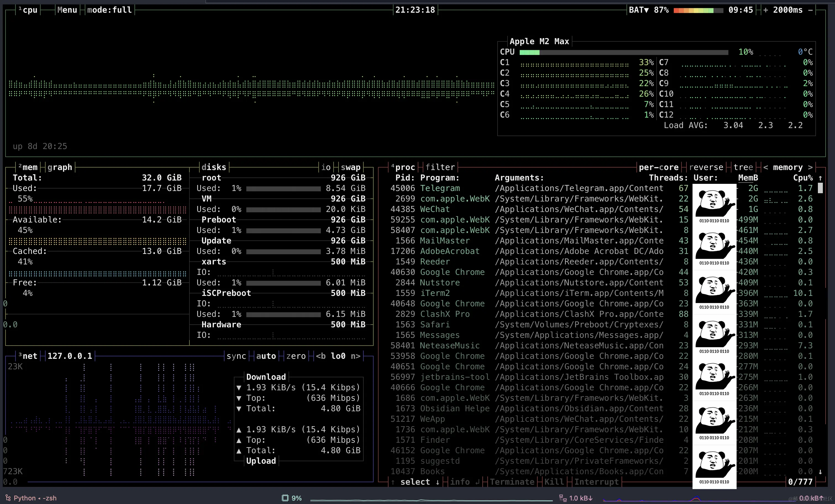The width and height of the screenshot is (835, 504).
Task: Click the left arrow beside memory sort
Action: click(765, 167)
